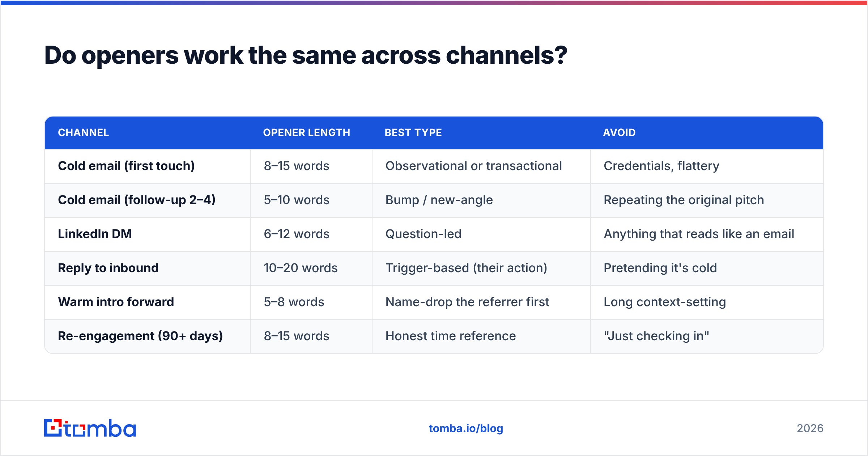Click 'Name-drop the referrer first' cell

pyautogui.click(x=467, y=302)
